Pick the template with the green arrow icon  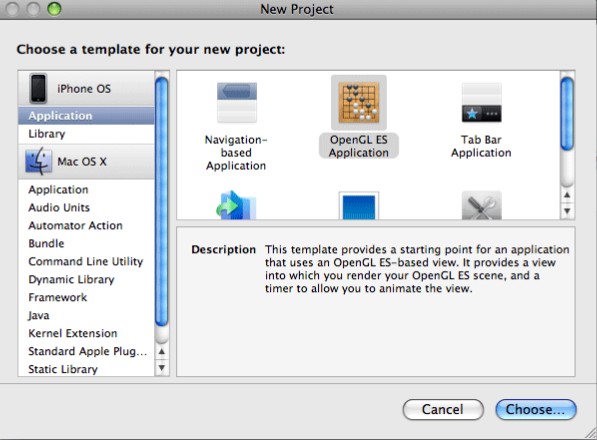pos(236,205)
